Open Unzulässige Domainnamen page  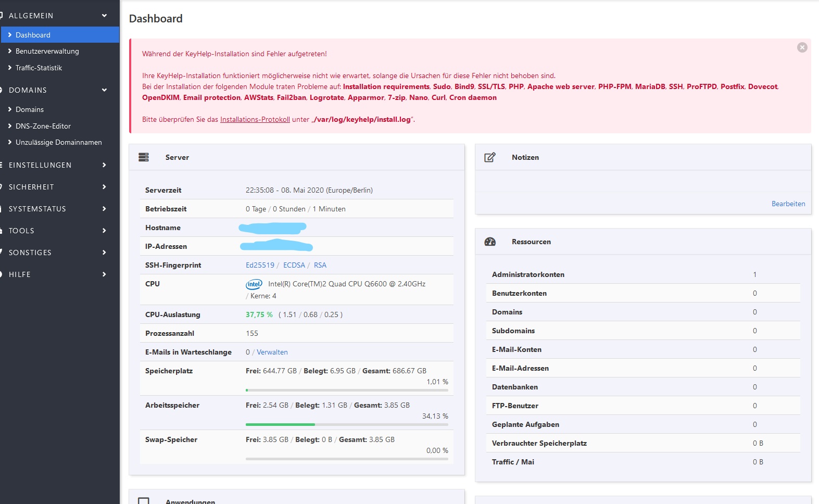click(x=58, y=142)
